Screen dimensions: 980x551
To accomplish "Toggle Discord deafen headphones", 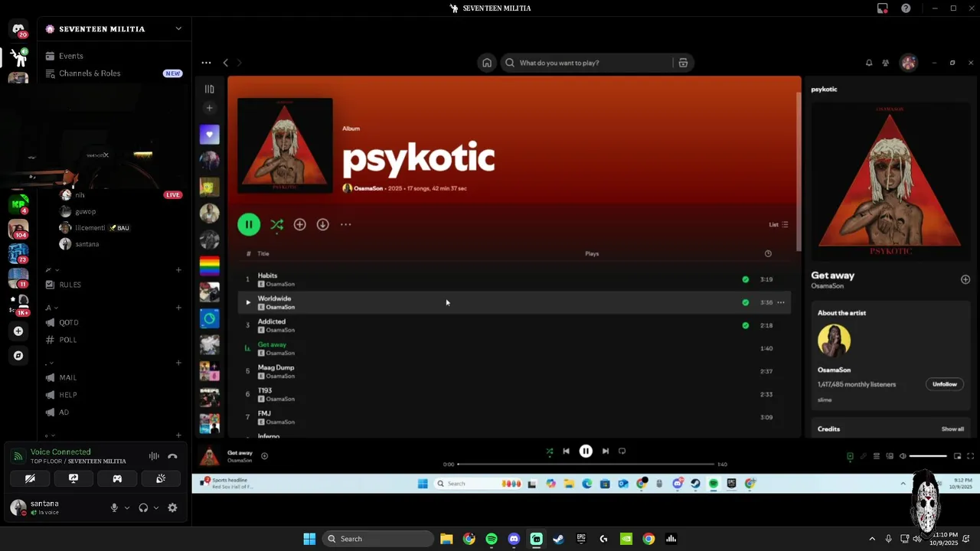I will [x=143, y=507].
